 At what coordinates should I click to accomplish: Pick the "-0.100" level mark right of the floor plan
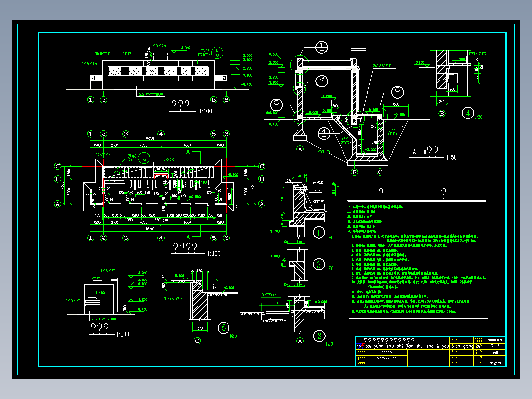233,175
